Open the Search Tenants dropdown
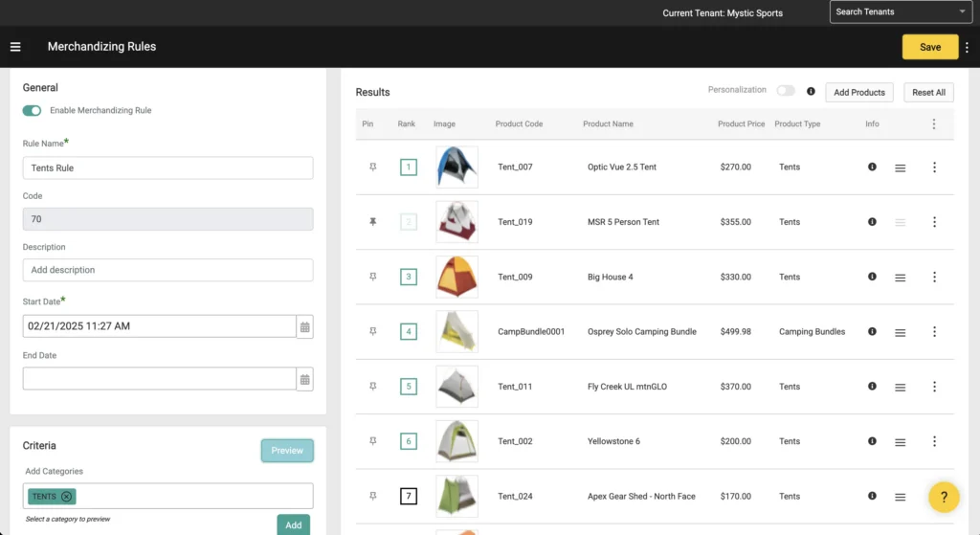Screen dimensions: 980x535 pyautogui.click(x=901, y=12)
